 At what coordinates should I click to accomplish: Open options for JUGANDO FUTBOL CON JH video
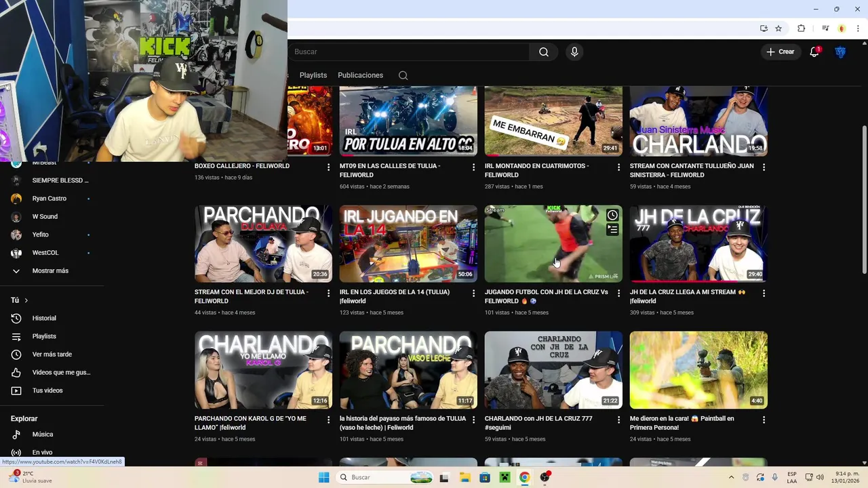pyautogui.click(x=618, y=293)
